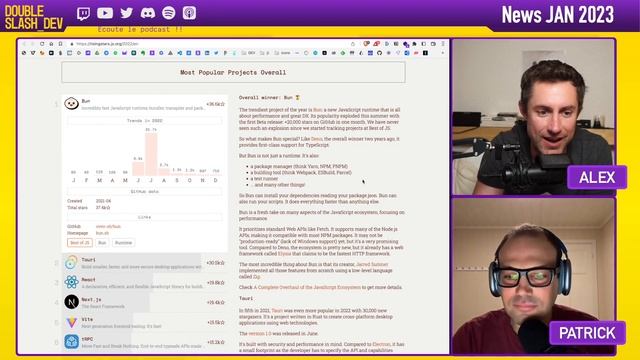Click the browser home icon
Viewport: 640px width, 360px height.
[x=51, y=44]
